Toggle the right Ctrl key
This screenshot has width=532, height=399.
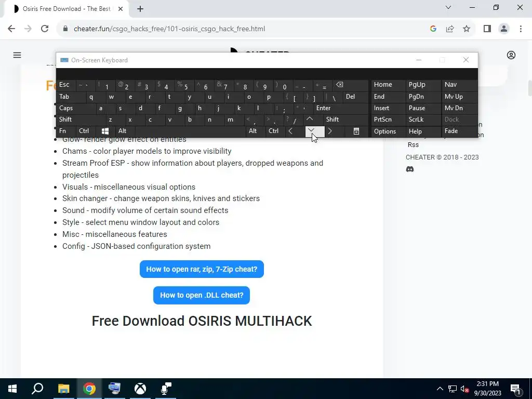point(275,131)
